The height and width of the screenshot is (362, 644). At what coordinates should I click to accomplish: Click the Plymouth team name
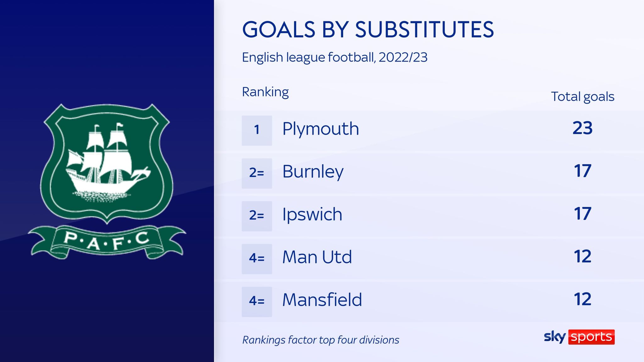[320, 129]
